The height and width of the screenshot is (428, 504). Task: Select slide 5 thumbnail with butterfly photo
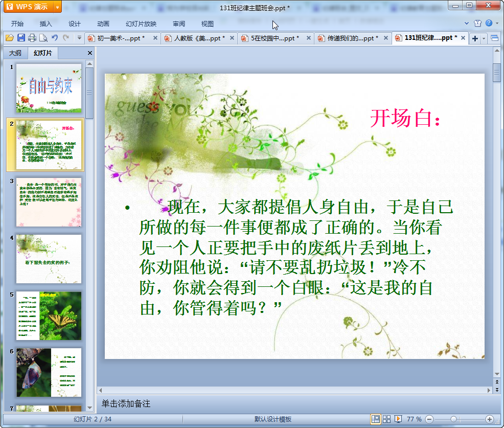49,316
